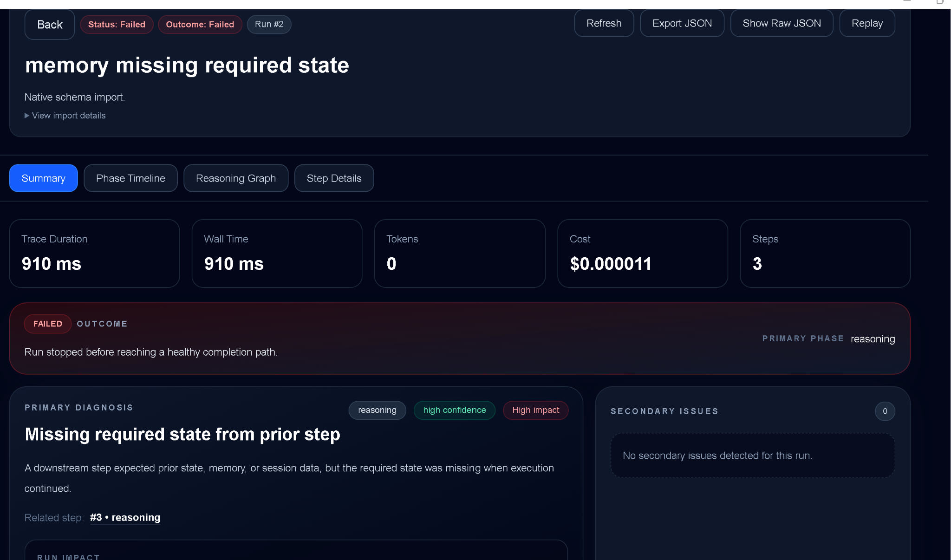Click the 'Native schema import.' description
The height and width of the screenshot is (560, 951).
coord(75,97)
